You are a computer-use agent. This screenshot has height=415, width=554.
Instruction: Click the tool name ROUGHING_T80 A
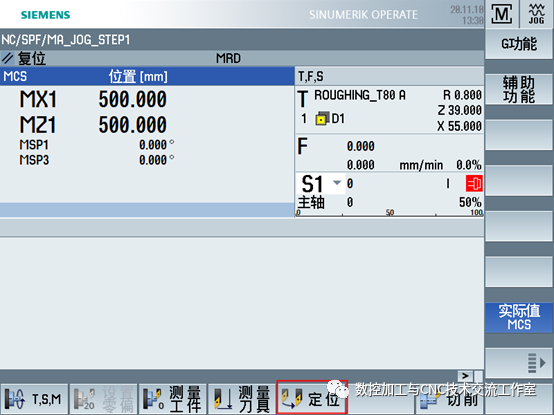click(360, 95)
